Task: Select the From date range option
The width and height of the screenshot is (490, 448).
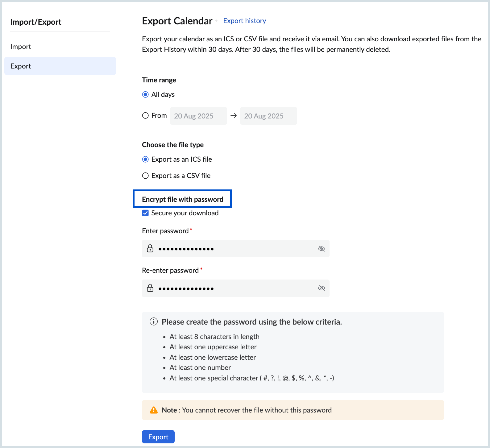Action: [145, 116]
